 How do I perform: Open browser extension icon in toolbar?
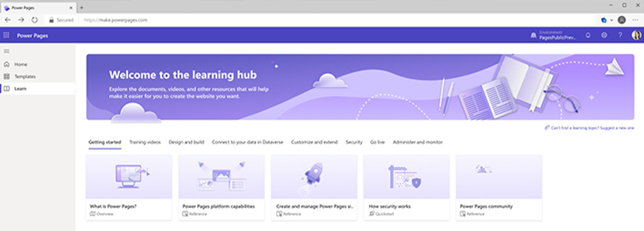click(x=604, y=20)
